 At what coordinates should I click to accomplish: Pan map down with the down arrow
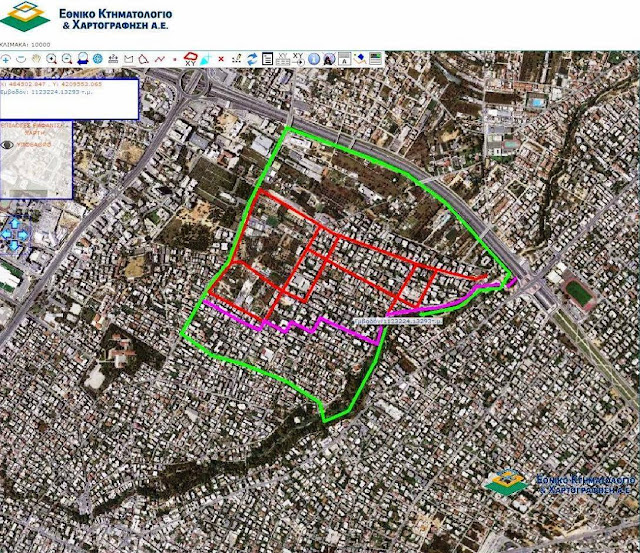point(14,245)
